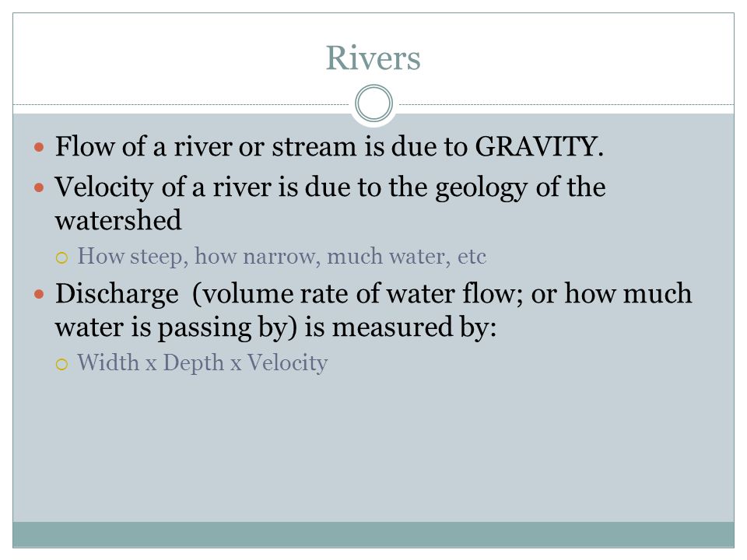Click the empty gray area below the bullets
Viewport: 747px width, 560px height.
tap(373, 448)
